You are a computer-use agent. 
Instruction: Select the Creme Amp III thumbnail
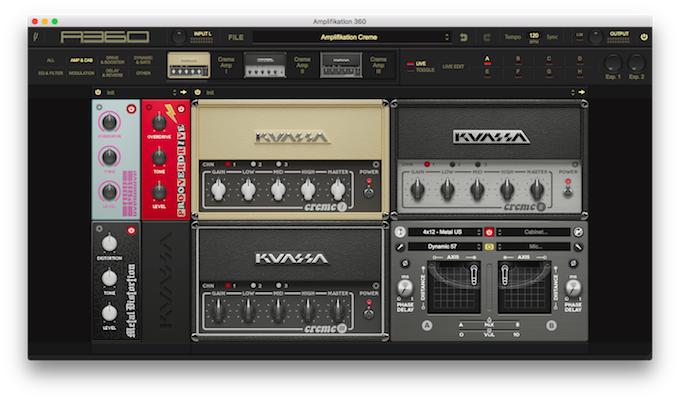341,66
